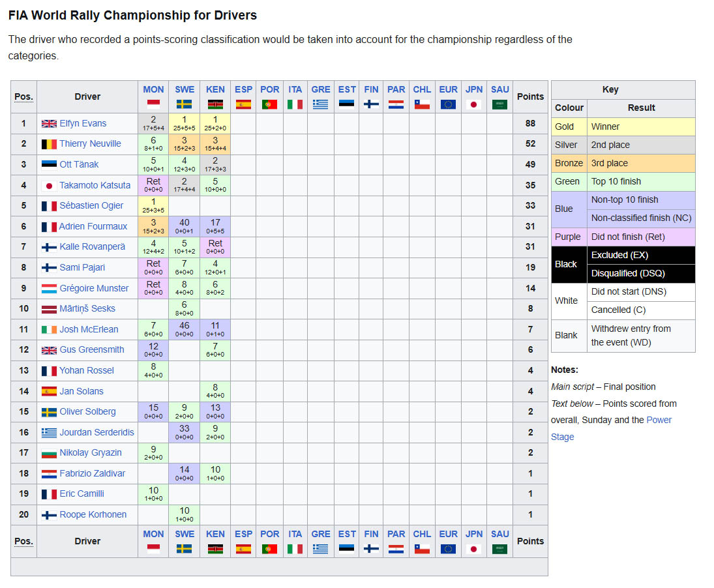Click the bottom GRE rally footer link
714x588 pixels.
tap(321, 533)
